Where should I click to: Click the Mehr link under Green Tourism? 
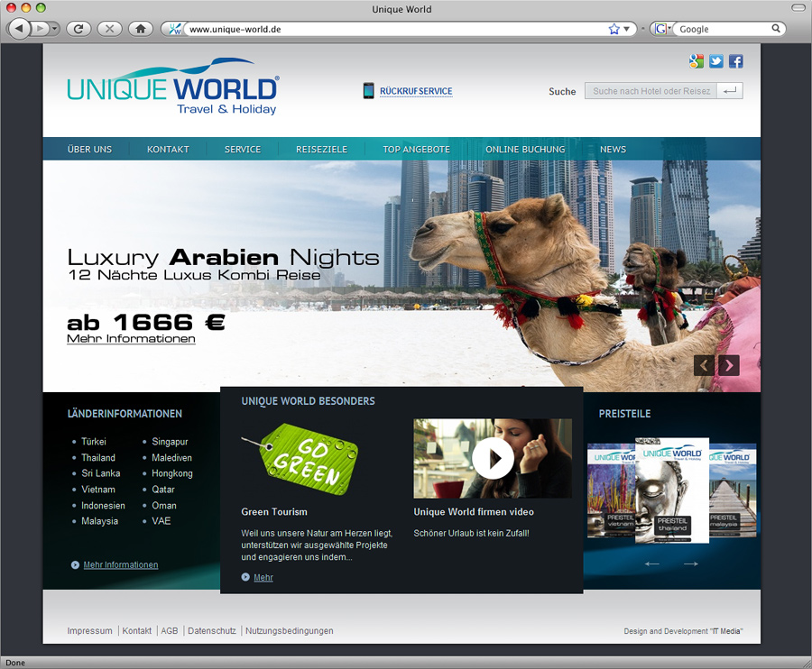tap(263, 577)
